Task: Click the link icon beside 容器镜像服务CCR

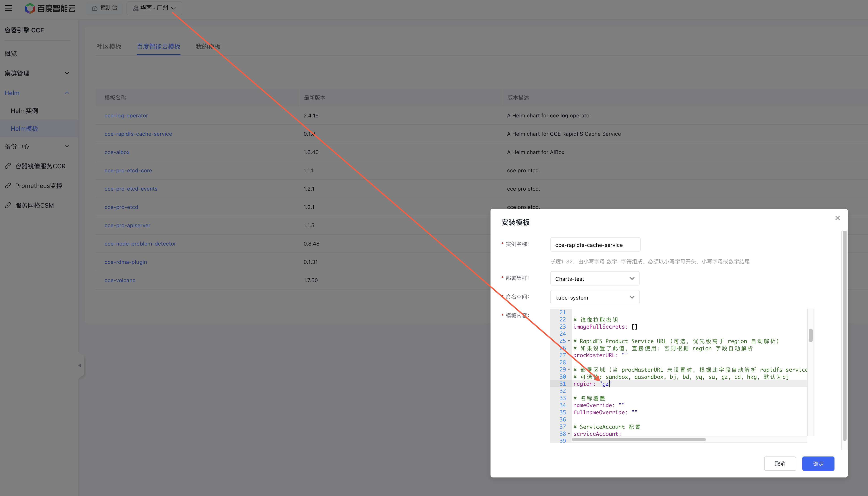Action: click(x=8, y=166)
